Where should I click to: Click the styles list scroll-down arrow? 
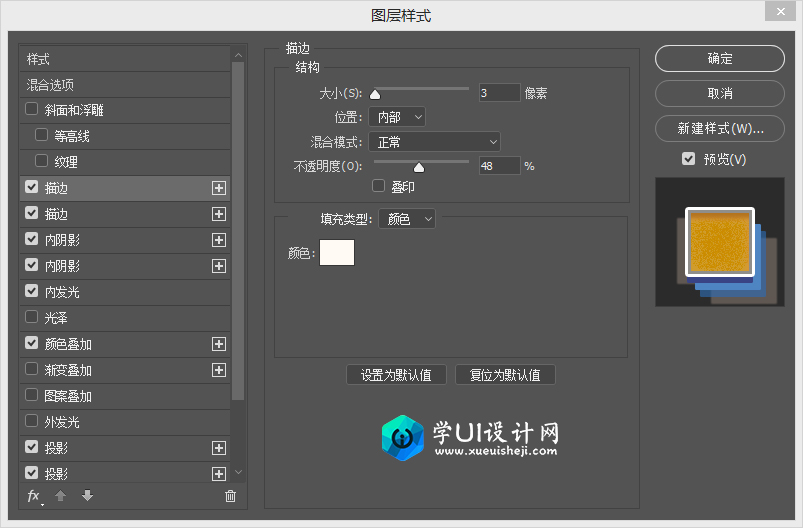(x=238, y=472)
